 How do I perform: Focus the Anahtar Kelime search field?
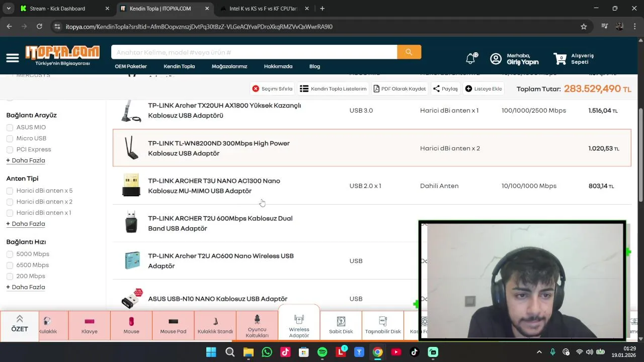254,52
